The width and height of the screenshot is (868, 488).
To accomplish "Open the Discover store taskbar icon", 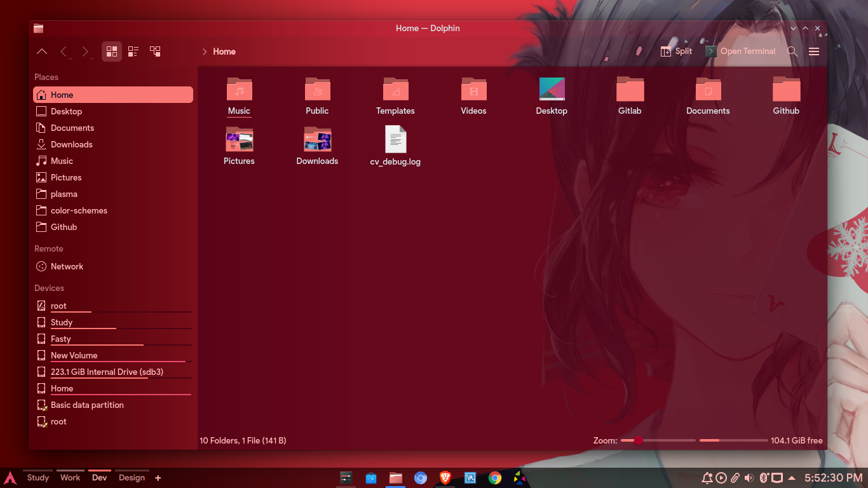I will [371, 478].
